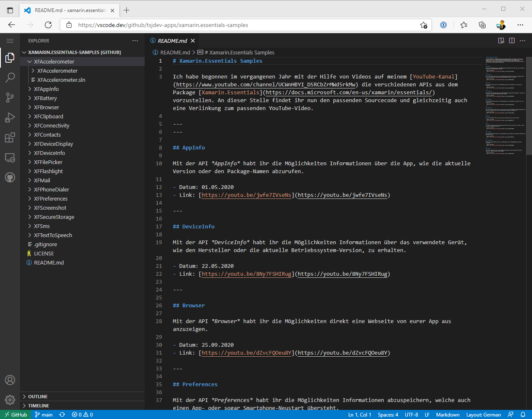Expand the XFBattery folder

(45, 98)
